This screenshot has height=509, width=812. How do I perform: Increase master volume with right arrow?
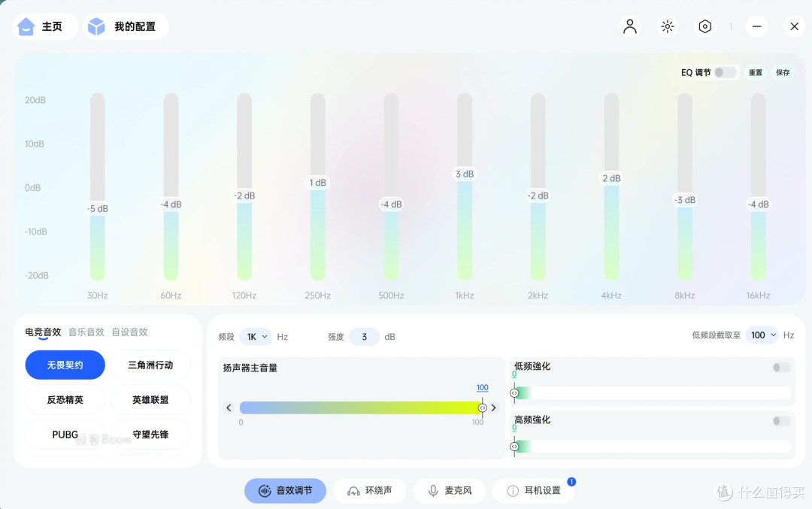(493, 408)
